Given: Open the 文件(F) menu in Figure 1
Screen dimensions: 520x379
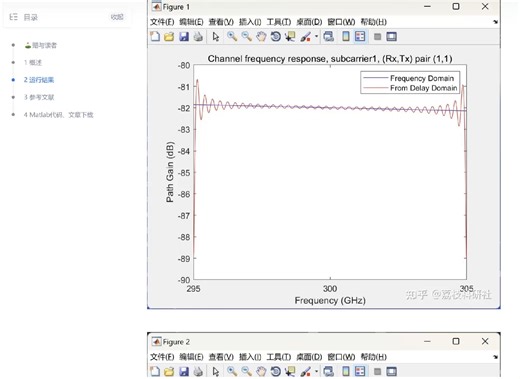Looking at the screenshot, I should point(162,22).
